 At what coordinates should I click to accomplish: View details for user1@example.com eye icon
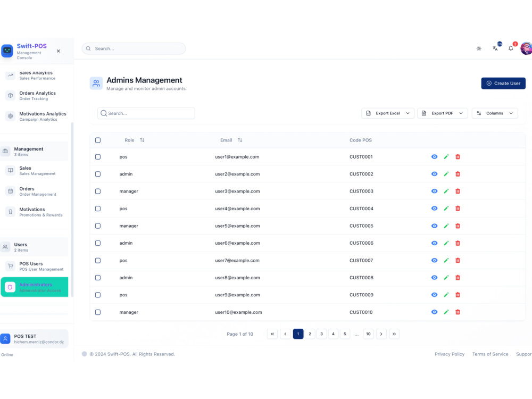tap(434, 157)
